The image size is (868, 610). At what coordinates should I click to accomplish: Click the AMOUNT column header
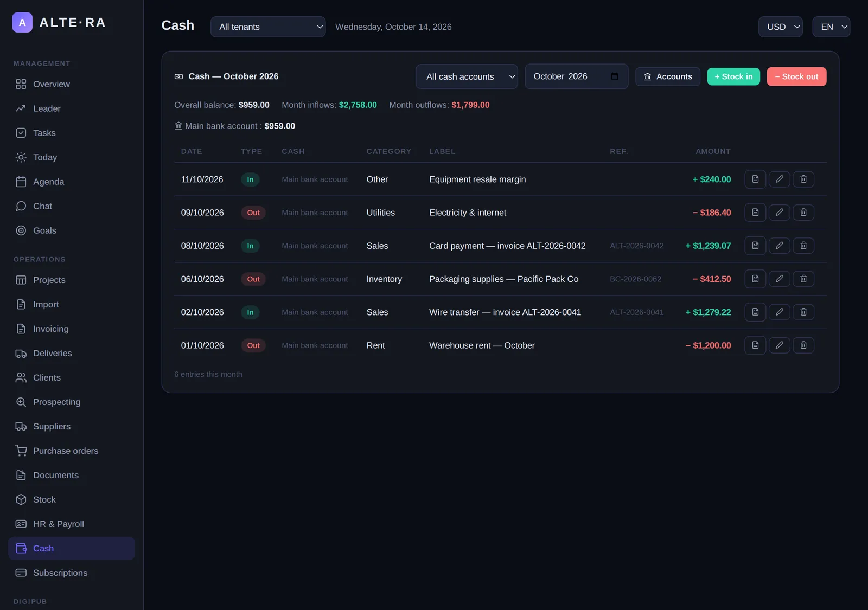click(713, 151)
